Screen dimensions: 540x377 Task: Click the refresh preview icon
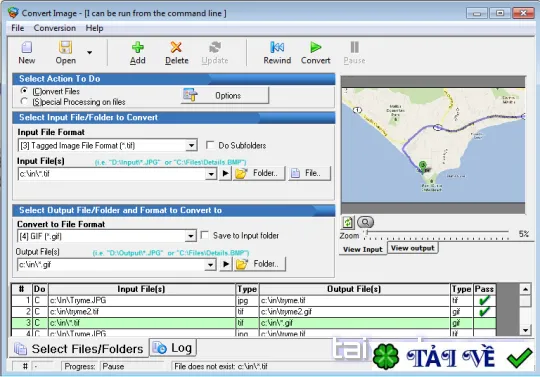tap(347, 222)
